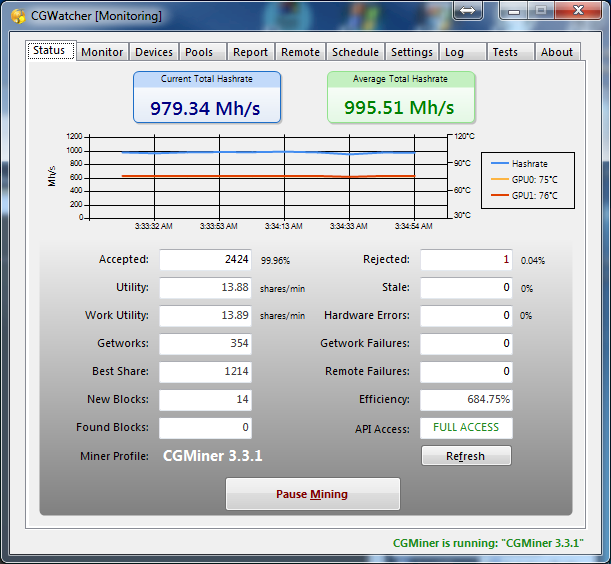This screenshot has width=611, height=564.
Task: Click the 3:34:33 AM chart time label
Action: tap(348, 226)
